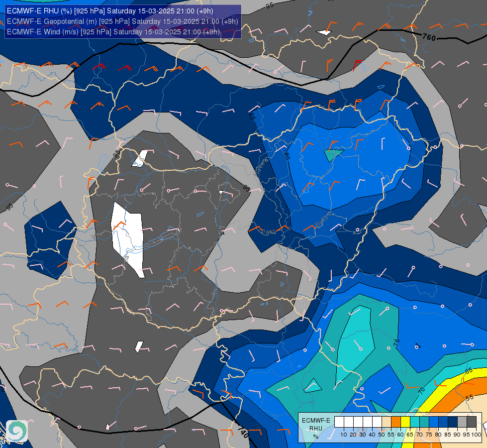The width and height of the screenshot is (487, 448).
Task: Pick the cyan 65–70% legend swatch
Action: [415, 422]
